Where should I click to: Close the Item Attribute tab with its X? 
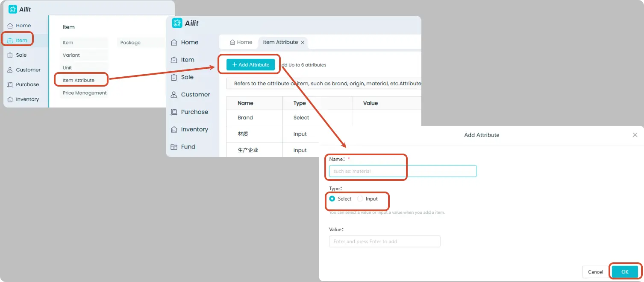303,43
